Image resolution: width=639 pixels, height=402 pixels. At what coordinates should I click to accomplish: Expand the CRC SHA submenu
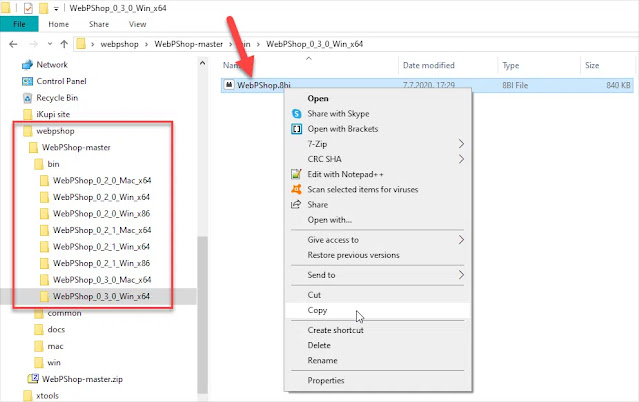pos(461,159)
